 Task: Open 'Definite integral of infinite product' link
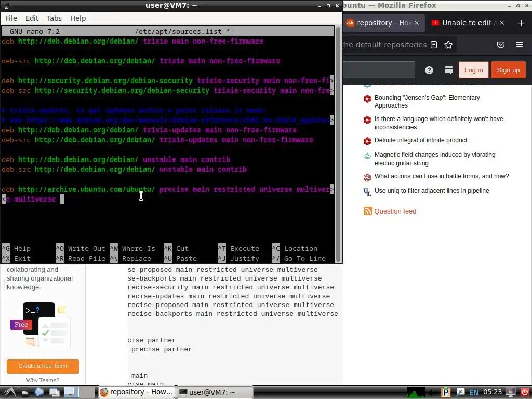420,140
